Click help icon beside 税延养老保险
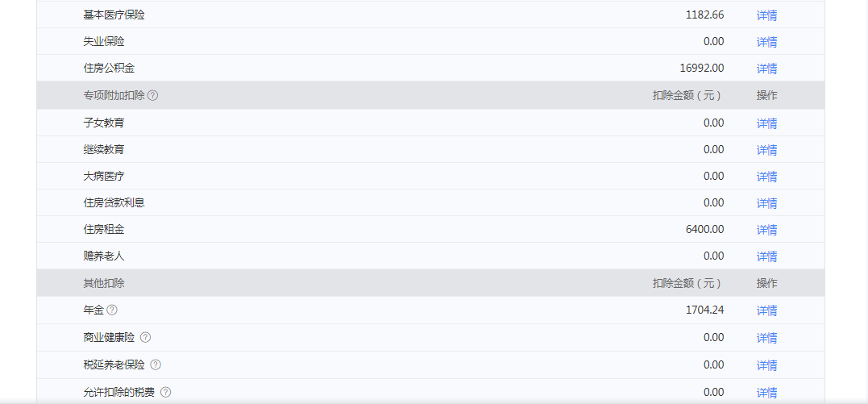The image size is (868, 404). click(156, 364)
